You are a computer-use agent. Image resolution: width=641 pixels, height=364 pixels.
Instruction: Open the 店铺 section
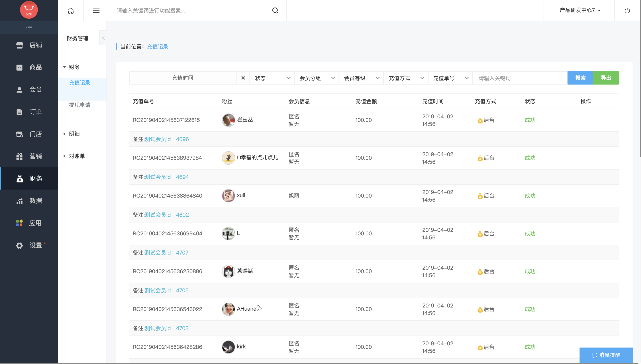[29, 45]
